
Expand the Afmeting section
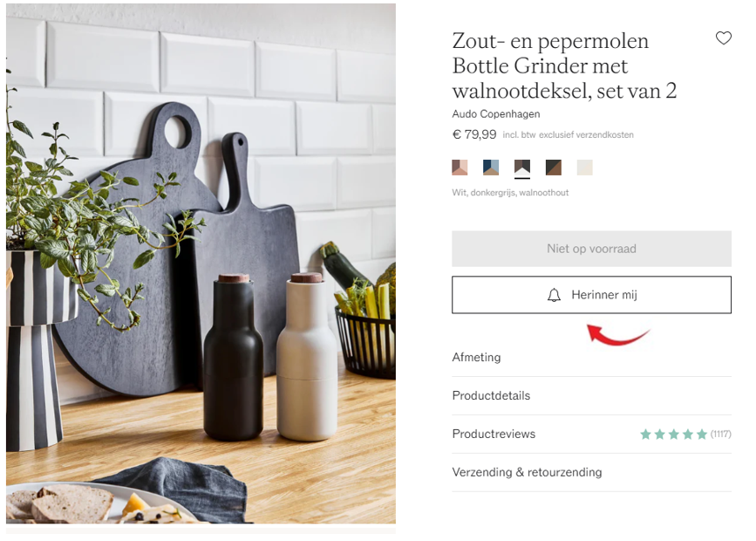[591, 358]
